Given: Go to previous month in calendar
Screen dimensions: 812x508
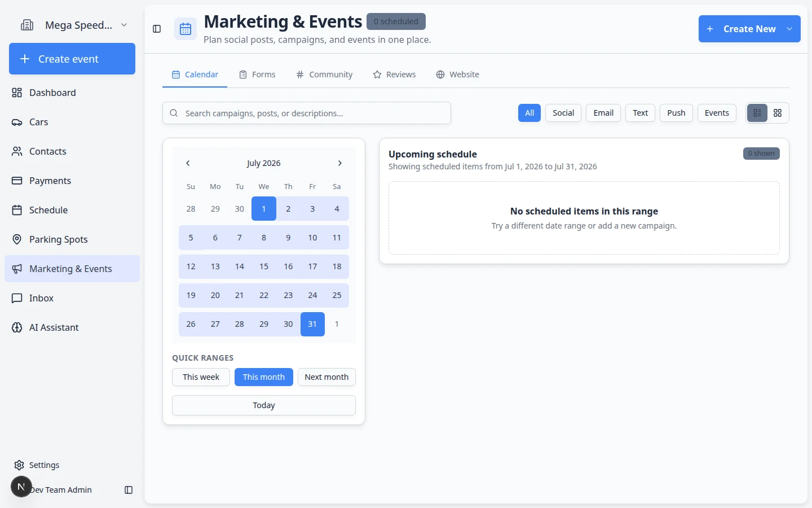Looking at the screenshot, I should pos(188,163).
